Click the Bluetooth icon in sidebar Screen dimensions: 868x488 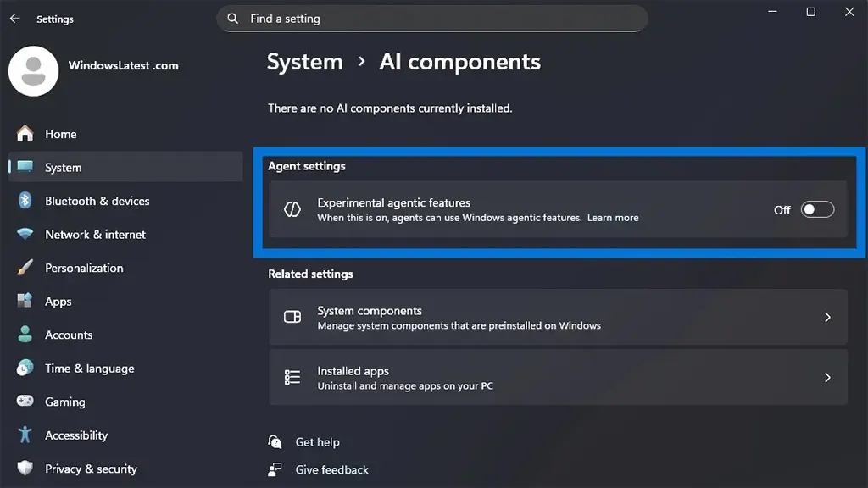click(25, 201)
